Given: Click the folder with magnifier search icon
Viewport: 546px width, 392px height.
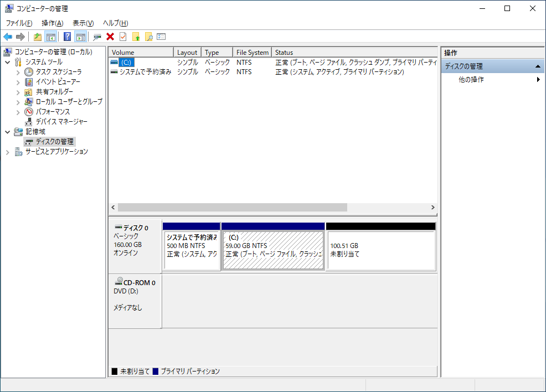Looking at the screenshot, I should [x=148, y=37].
